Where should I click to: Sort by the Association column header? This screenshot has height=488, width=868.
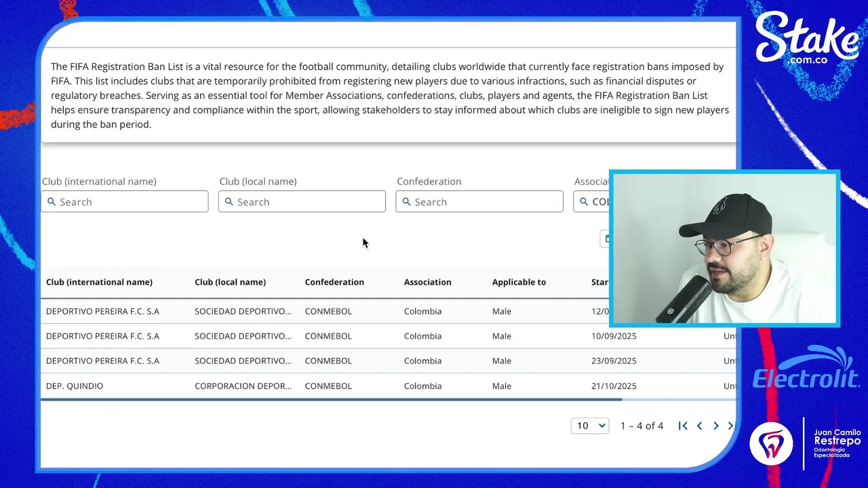click(x=427, y=282)
